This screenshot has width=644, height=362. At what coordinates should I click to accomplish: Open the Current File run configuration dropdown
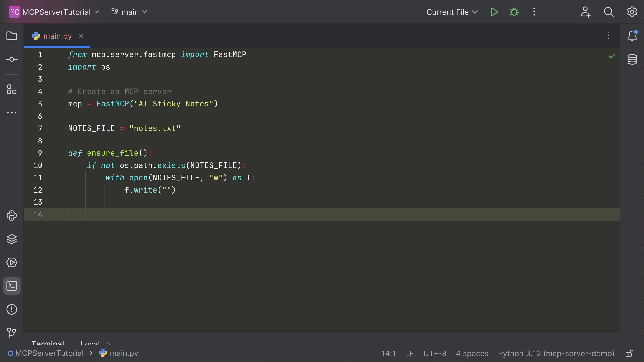tap(452, 12)
